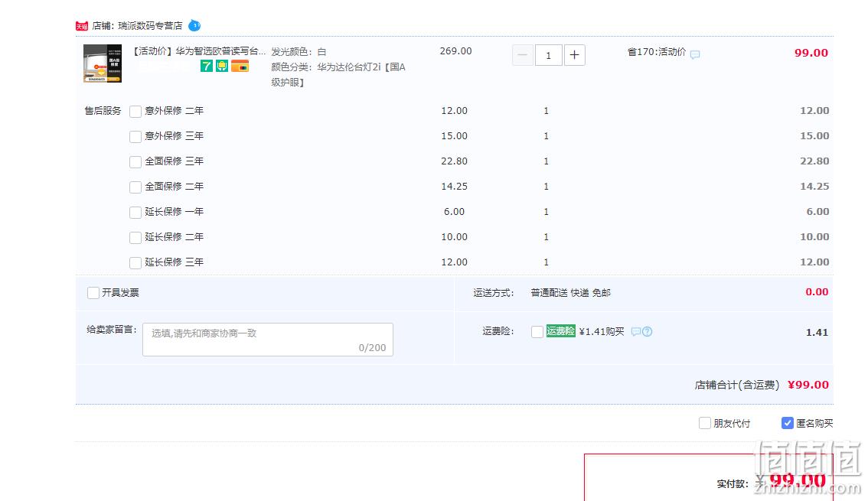Open the blue Wangwang chat icon
868x501 pixels.
tap(194, 25)
